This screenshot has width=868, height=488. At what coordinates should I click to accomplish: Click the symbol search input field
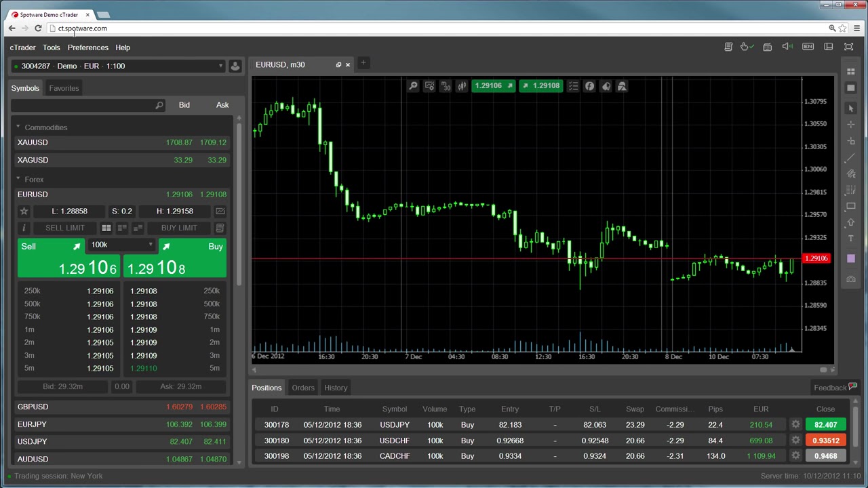pyautogui.click(x=88, y=105)
